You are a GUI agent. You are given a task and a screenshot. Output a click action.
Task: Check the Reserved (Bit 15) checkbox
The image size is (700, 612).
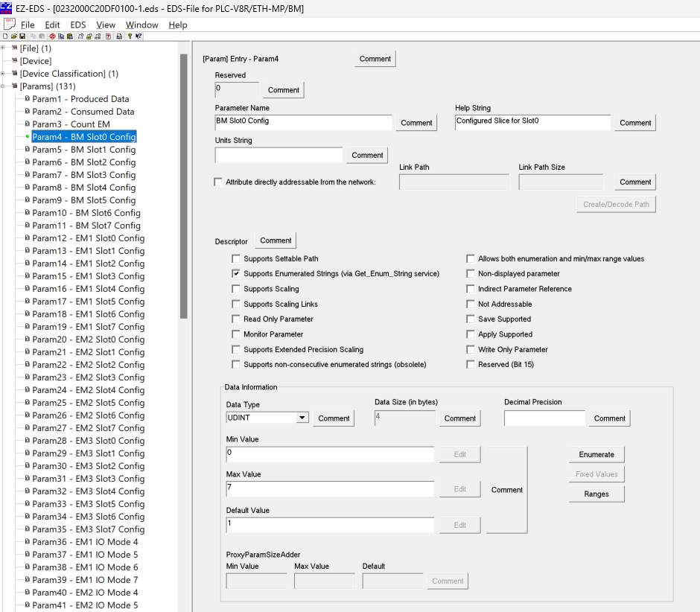click(x=470, y=365)
